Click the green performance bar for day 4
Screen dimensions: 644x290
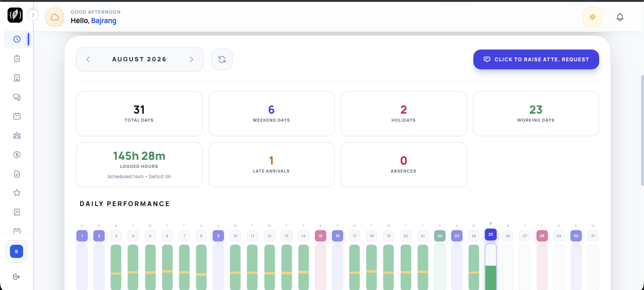pos(133,267)
